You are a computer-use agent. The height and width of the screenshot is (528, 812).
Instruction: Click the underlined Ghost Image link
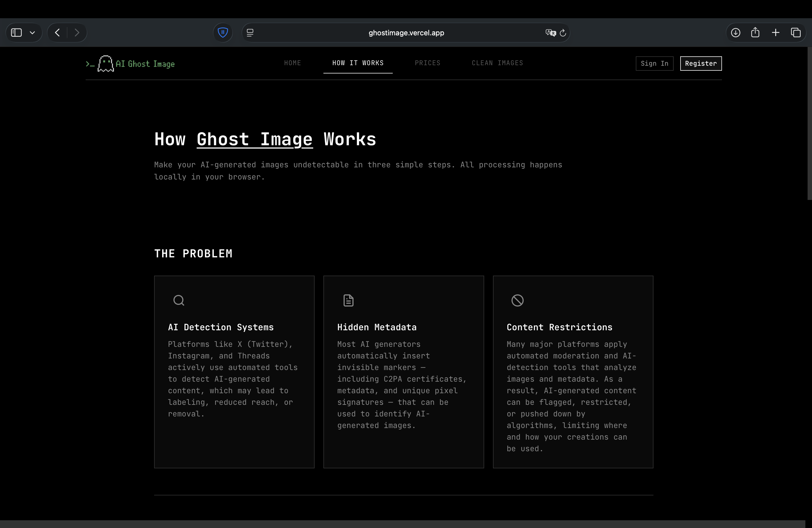(x=254, y=139)
